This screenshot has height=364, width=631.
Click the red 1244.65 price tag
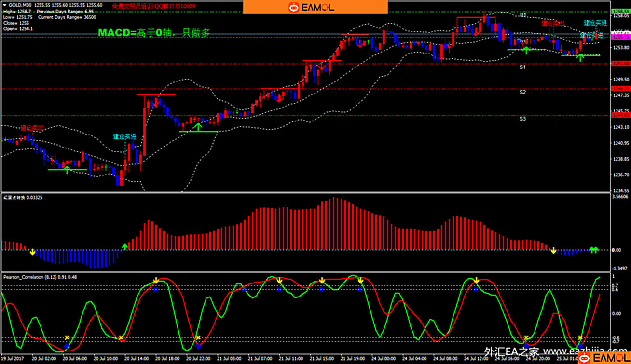pyautogui.click(x=619, y=115)
